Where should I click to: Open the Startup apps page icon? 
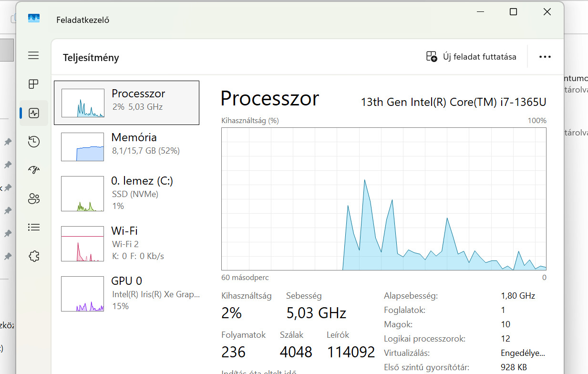33,170
